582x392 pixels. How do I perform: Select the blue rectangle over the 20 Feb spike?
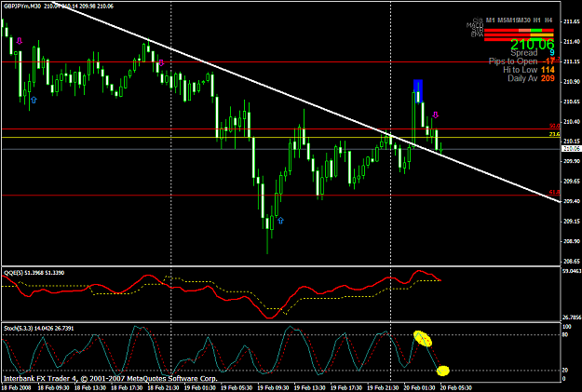(x=418, y=91)
